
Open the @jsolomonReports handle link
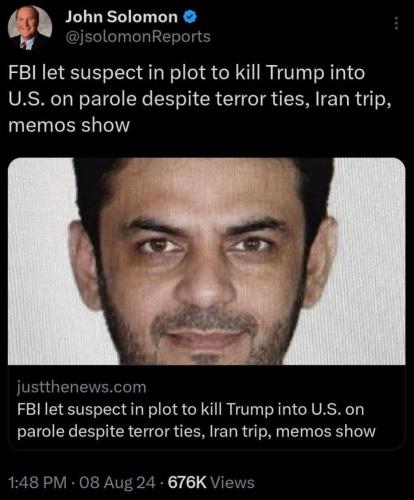[138, 37]
